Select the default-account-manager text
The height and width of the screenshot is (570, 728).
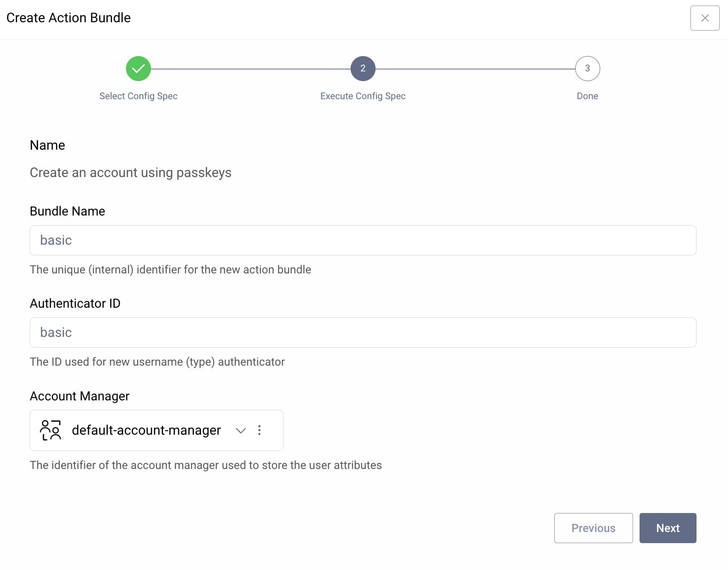click(146, 430)
